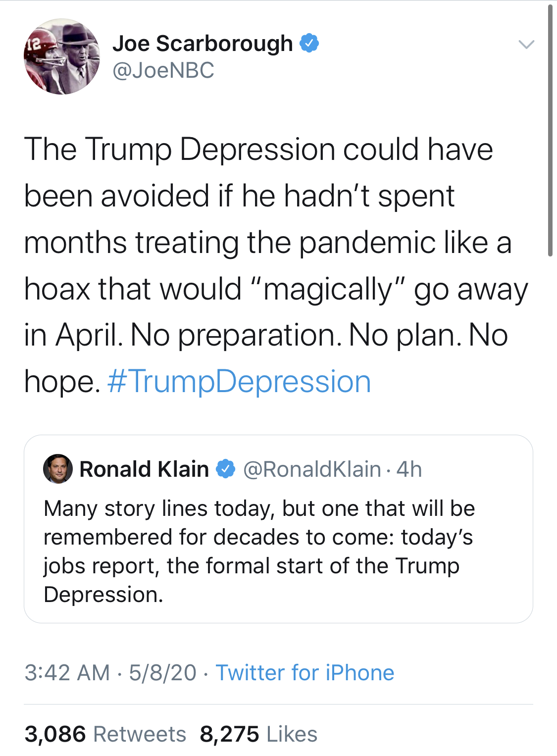This screenshot has height=756, width=557.
Task: Click the 5/8/20 tweet date
Action: (x=163, y=673)
